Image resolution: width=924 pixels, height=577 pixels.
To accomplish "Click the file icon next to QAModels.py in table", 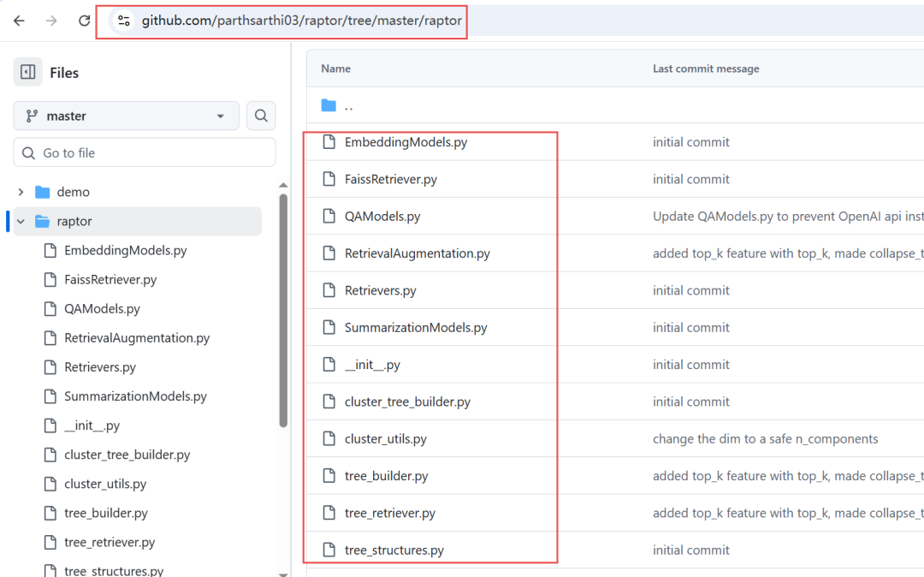I will click(x=329, y=217).
